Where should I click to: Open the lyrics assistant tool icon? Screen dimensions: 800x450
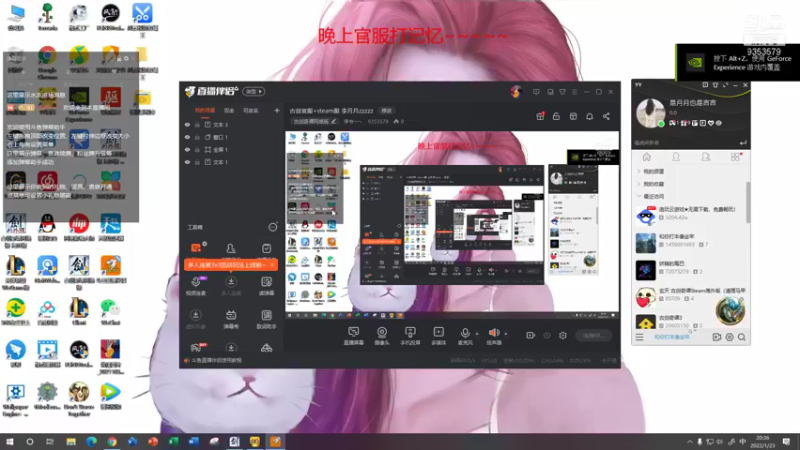tap(266, 319)
